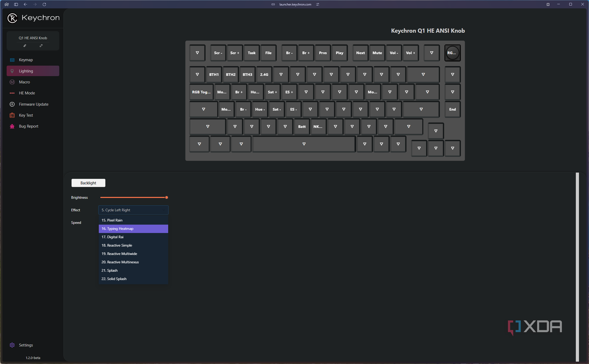
Task: Choose 16. Typing Heatmap option
Action: pyautogui.click(x=133, y=229)
